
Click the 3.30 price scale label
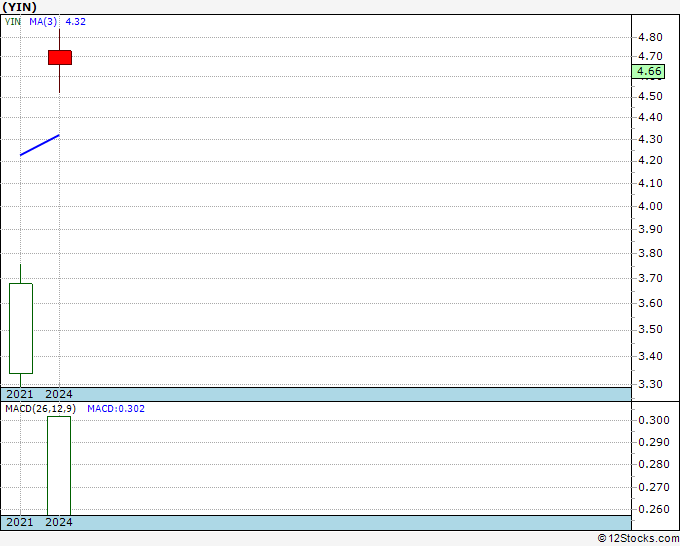651,384
